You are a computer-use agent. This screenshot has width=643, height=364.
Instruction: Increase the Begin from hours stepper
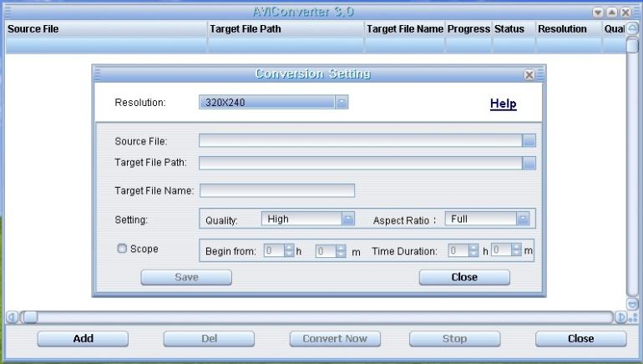coord(289,247)
